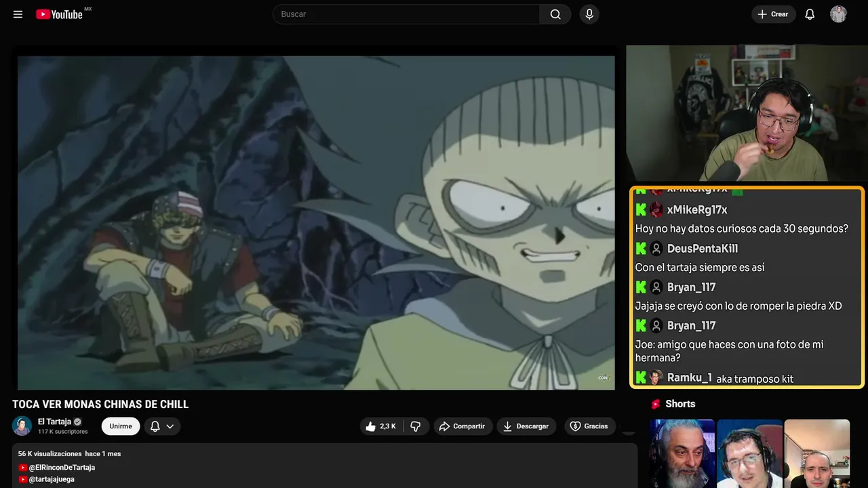Image resolution: width=868 pixels, height=488 pixels.
Task: Click the 'Con el tartaja siempre es así' message
Action: (700, 268)
